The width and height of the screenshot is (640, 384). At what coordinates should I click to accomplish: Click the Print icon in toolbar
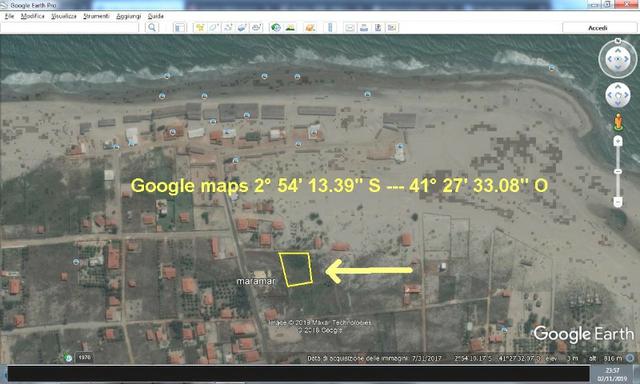(x=364, y=27)
